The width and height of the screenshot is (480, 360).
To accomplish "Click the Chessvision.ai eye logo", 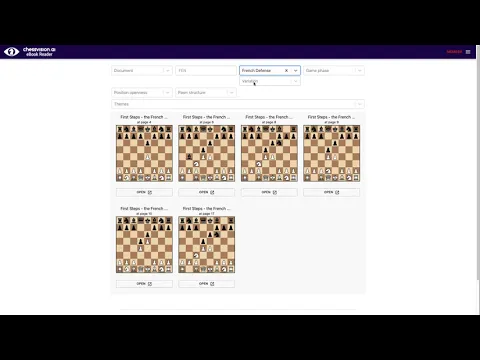I will 11,52.
